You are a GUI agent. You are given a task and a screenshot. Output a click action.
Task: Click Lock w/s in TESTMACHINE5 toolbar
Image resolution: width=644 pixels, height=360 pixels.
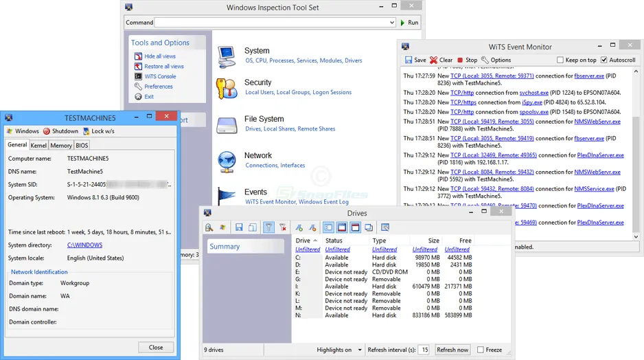click(99, 131)
